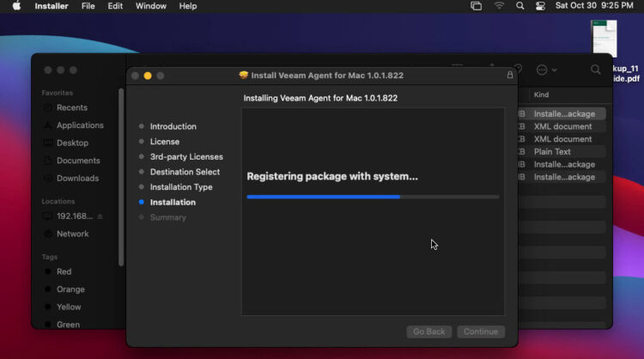Open Control Center in the menu bar
The height and width of the screenshot is (359, 644).
click(540, 6)
